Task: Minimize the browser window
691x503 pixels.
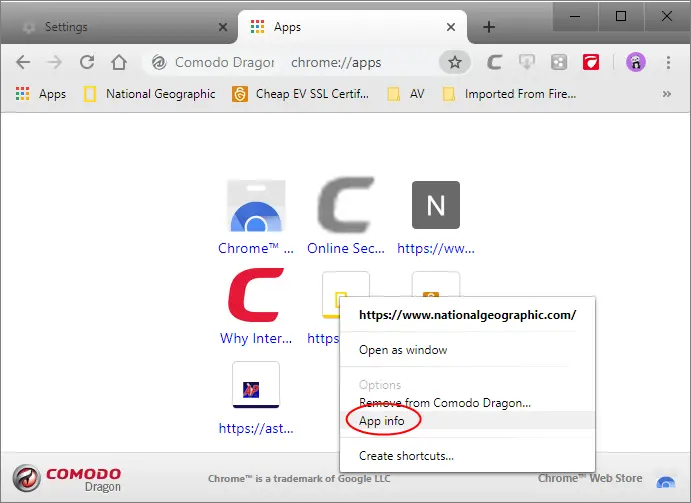Action: [575, 17]
